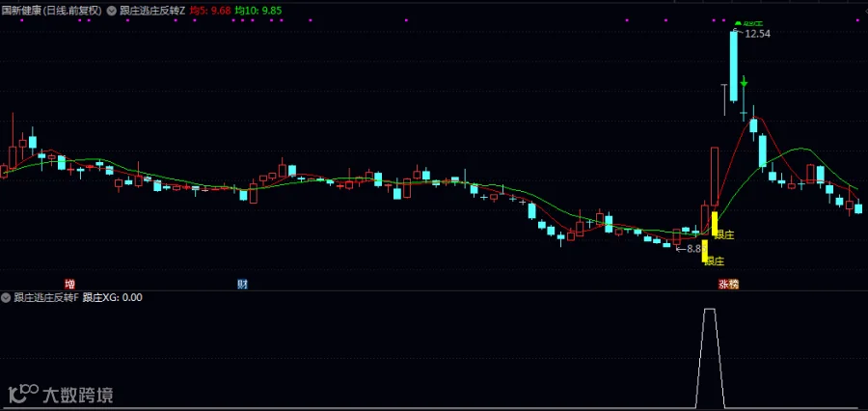The width and height of the screenshot is (868, 411).
Task: Click the green down arrow sell signal
Action: point(744,81)
